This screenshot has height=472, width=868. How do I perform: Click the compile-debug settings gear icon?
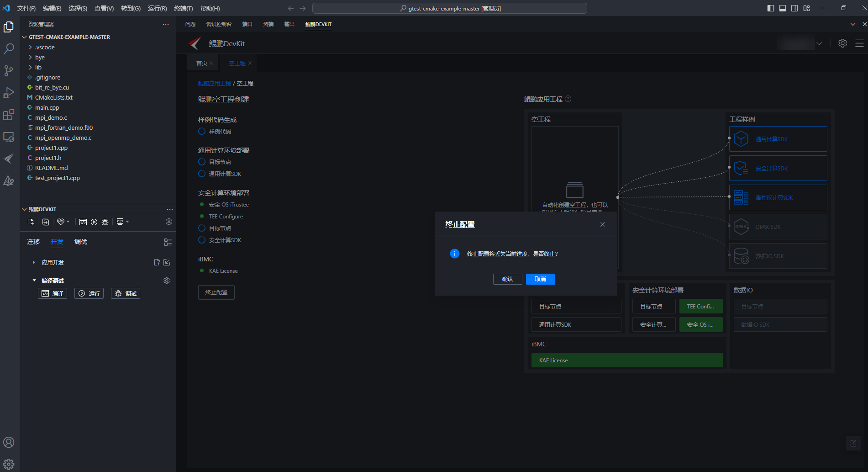click(x=167, y=281)
